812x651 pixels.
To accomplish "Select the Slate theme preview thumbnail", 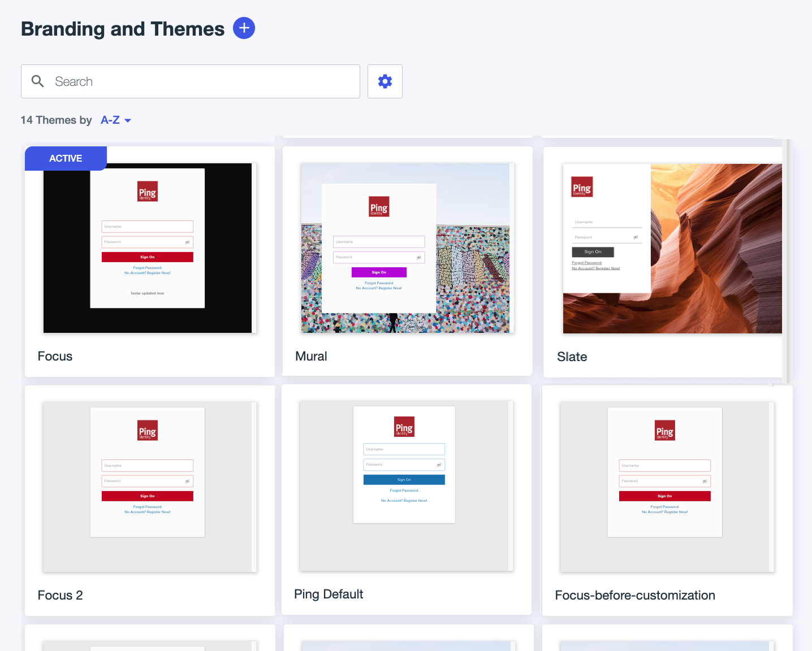I will pyautogui.click(x=672, y=248).
